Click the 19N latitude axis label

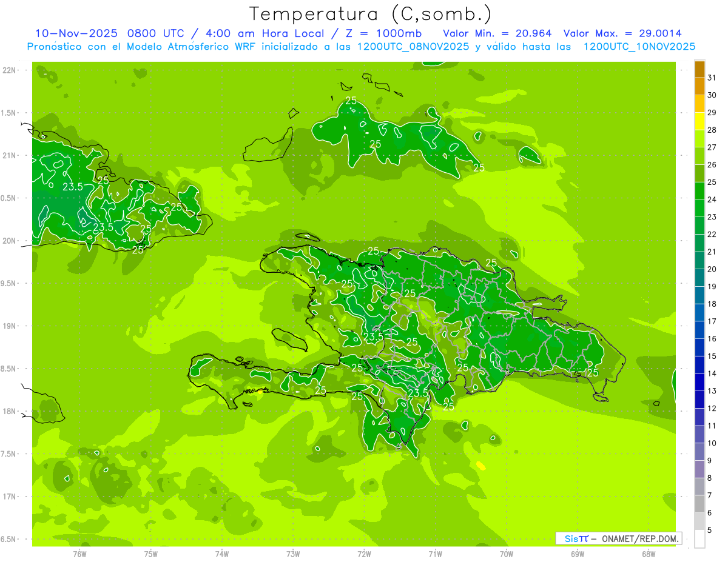tap(10, 326)
